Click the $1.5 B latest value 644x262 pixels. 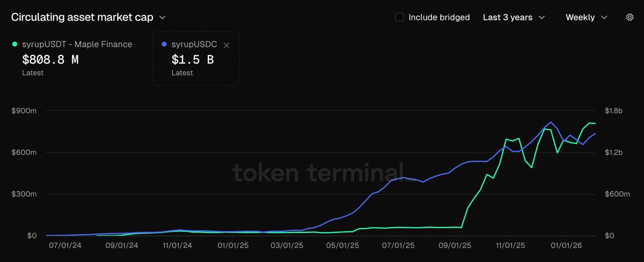(x=193, y=60)
